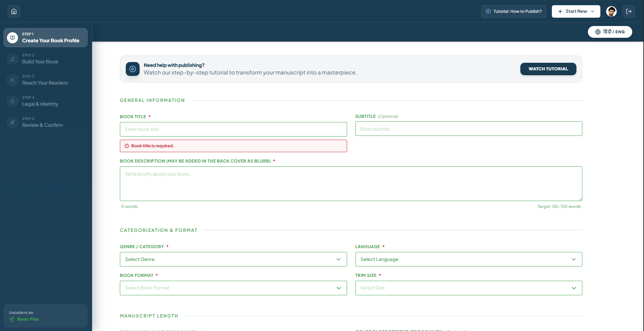Go to Review & Confirm step
This screenshot has width=644, height=331.
[45, 122]
